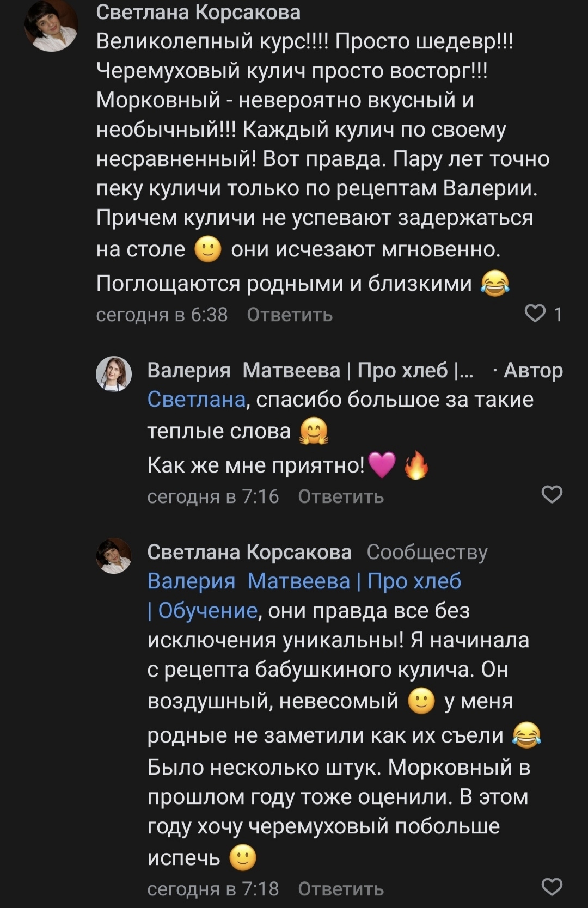Open Светлана Корсакова name on last reply

click(249, 552)
